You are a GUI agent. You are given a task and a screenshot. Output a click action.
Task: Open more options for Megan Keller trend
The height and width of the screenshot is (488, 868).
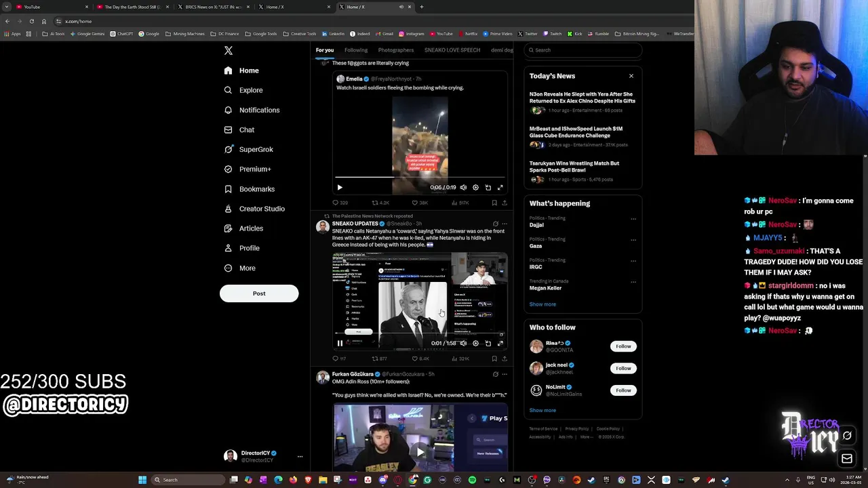point(633,281)
